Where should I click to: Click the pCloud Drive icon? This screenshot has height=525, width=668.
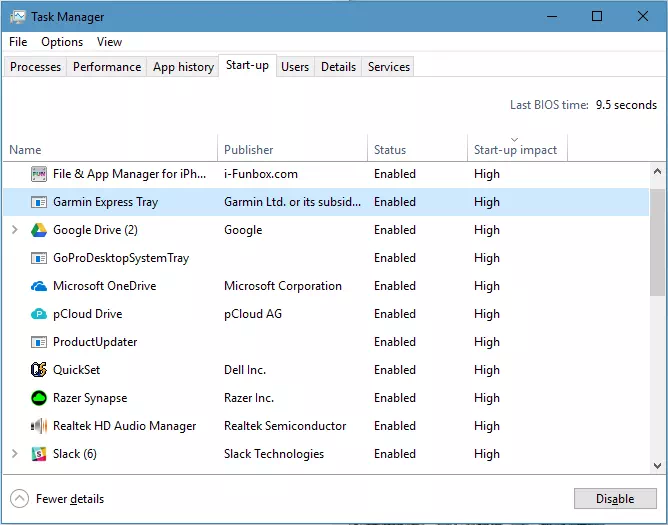coord(39,314)
